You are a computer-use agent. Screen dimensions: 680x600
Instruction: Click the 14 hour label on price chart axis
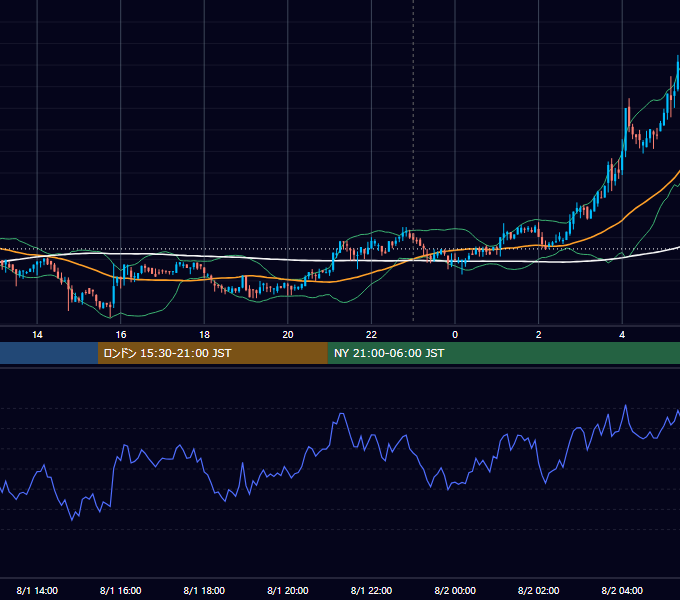click(37, 335)
